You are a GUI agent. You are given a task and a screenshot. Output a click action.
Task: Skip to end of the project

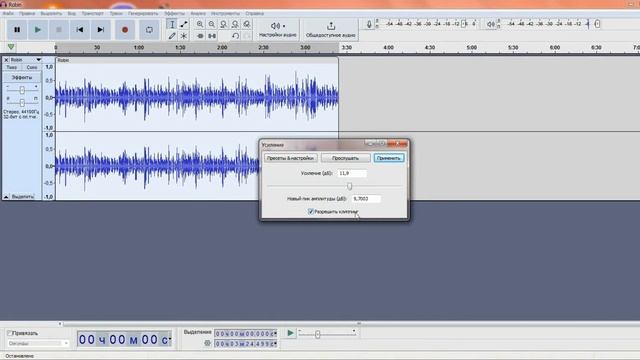click(101, 30)
